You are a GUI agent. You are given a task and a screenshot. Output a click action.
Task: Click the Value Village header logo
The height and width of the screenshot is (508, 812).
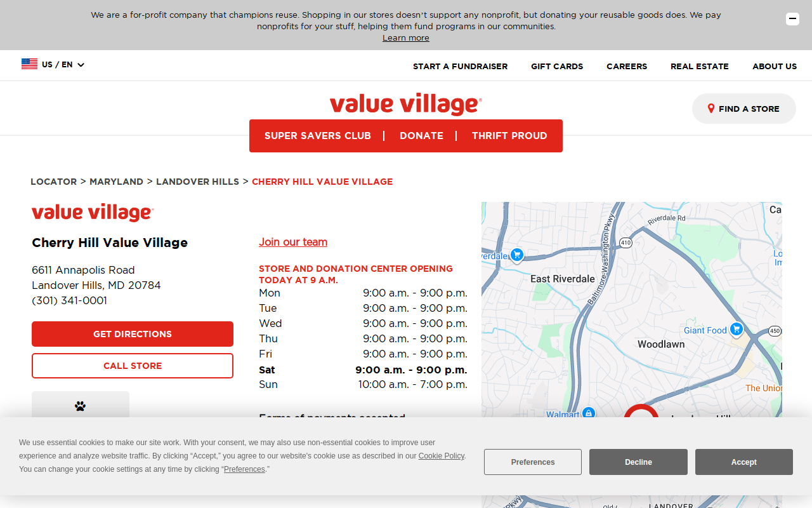click(406, 104)
